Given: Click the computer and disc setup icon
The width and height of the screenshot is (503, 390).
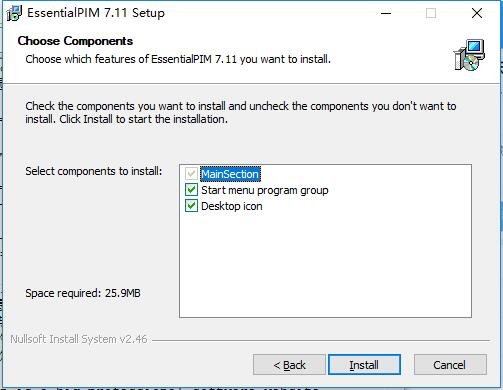Looking at the screenshot, I should tap(469, 55).
